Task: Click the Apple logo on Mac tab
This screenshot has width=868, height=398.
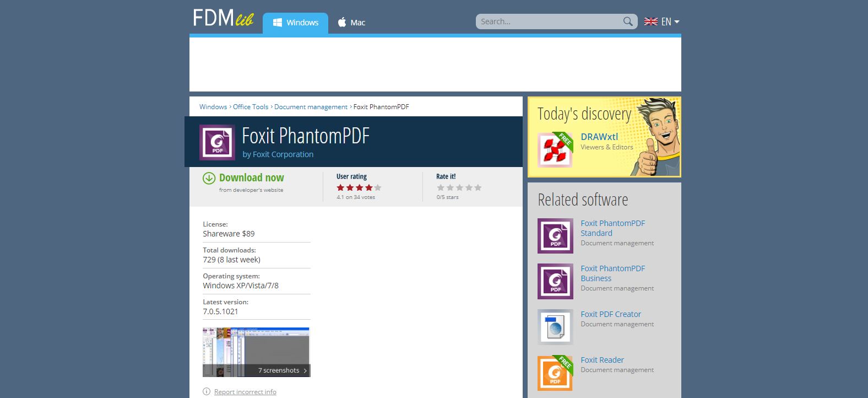Action: point(342,22)
